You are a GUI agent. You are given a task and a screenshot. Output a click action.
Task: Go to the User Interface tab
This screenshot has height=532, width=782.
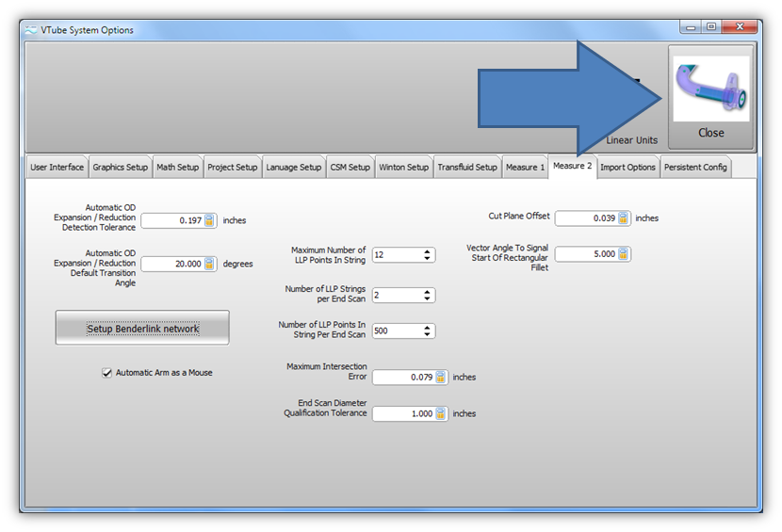click(x=57, y=168)
